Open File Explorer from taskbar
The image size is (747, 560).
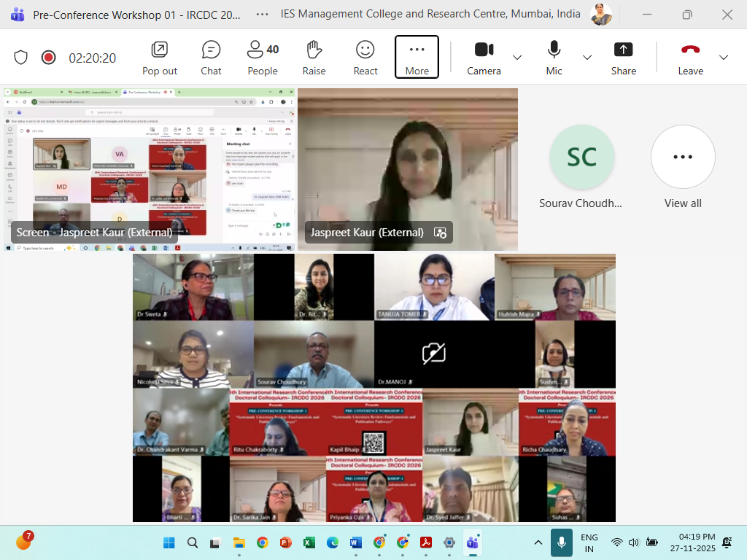point(239,542)
